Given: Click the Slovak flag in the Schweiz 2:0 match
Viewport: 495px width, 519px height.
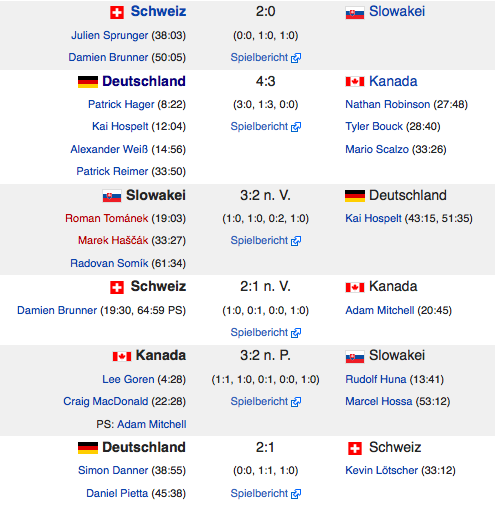Looking at the screenshot, I should point(355,13).
